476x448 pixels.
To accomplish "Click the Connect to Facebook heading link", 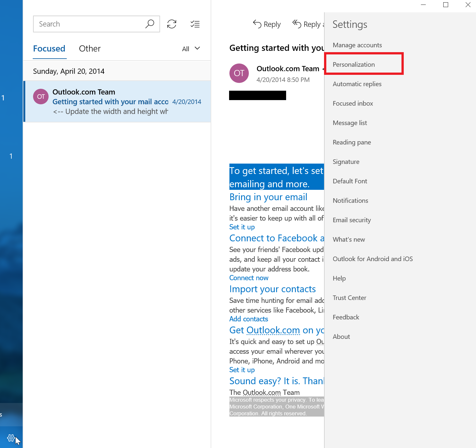I will 277,238.
